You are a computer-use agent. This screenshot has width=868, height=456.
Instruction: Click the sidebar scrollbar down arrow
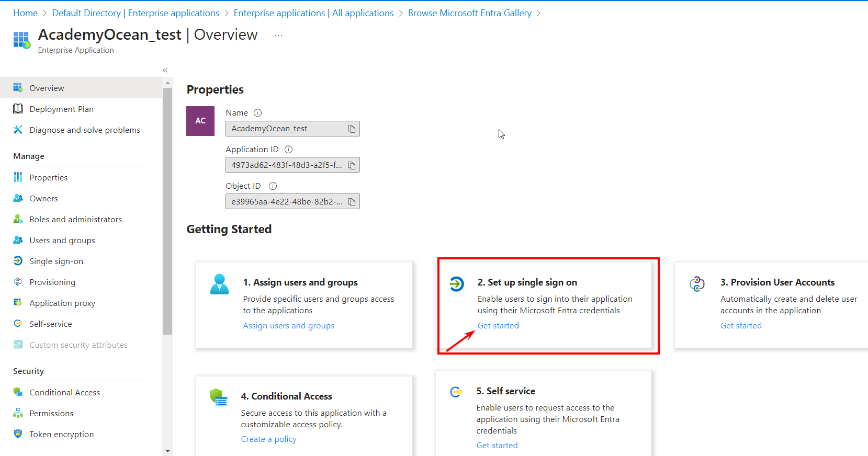(167, 450)
